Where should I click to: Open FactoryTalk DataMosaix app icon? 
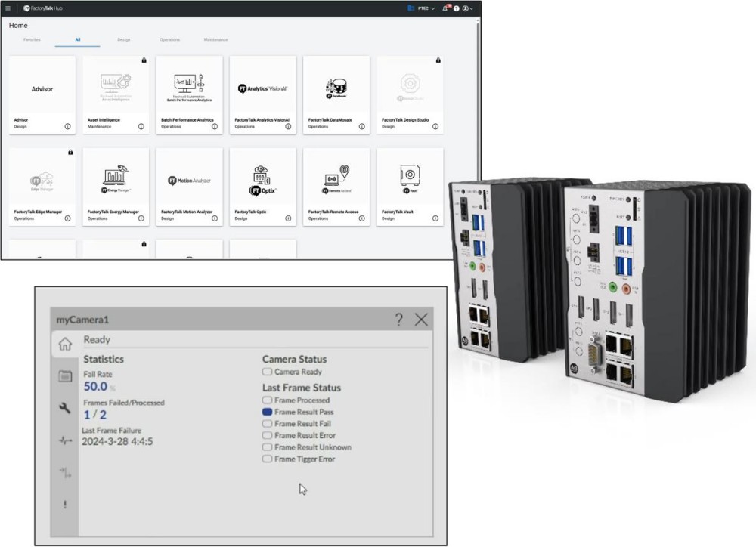point(336,88)
